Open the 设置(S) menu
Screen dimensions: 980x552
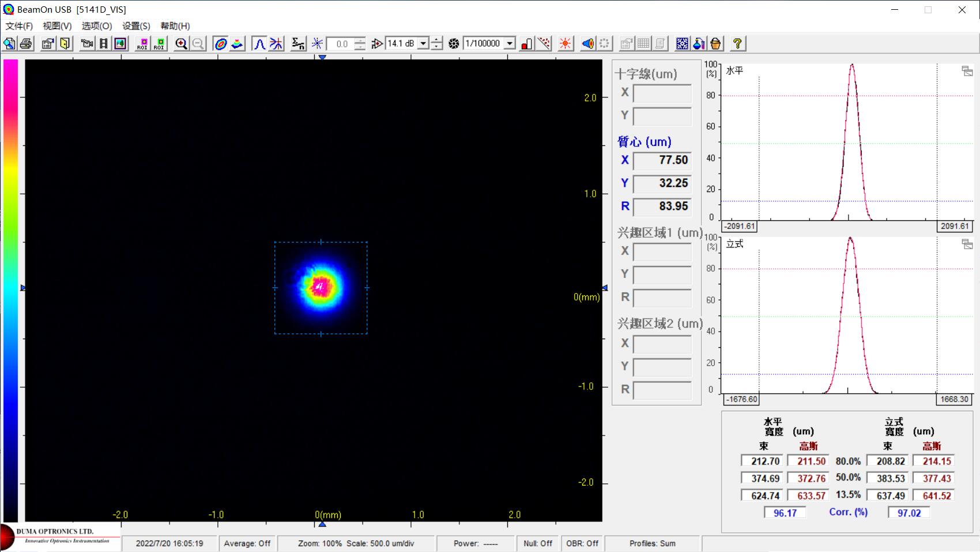pyautogui.click(x=136, y=26)
